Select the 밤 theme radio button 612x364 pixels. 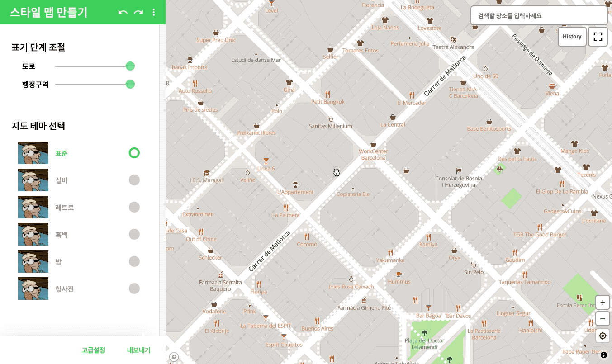click(134, 261)
